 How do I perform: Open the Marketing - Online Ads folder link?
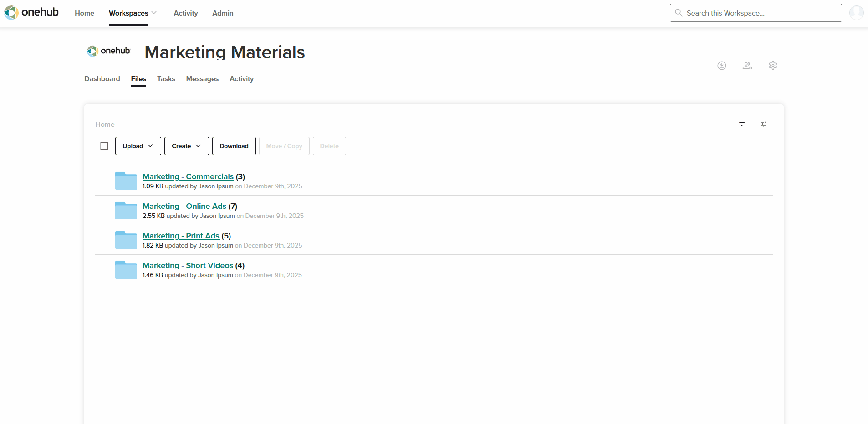[184, 206]
